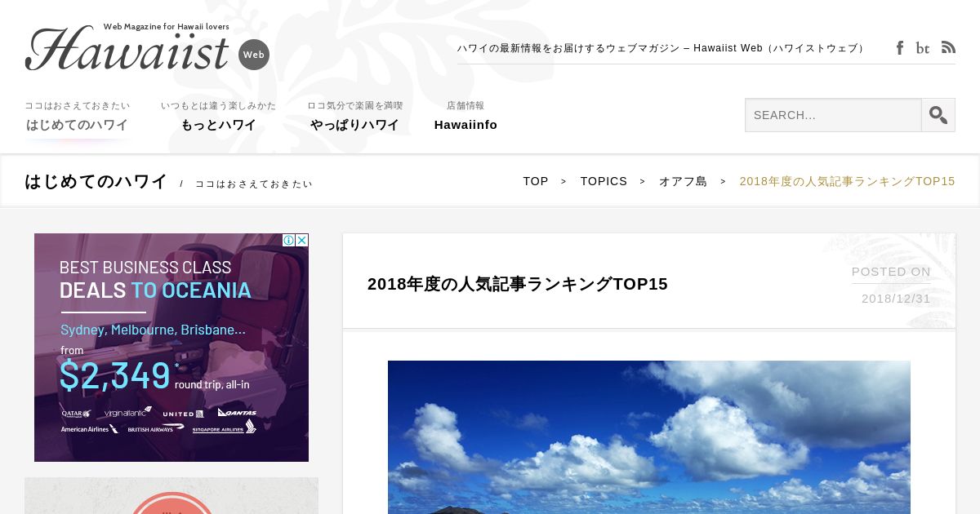Click the article title 2018年度の人気記事ランキングTOP15

click(518, 284)
